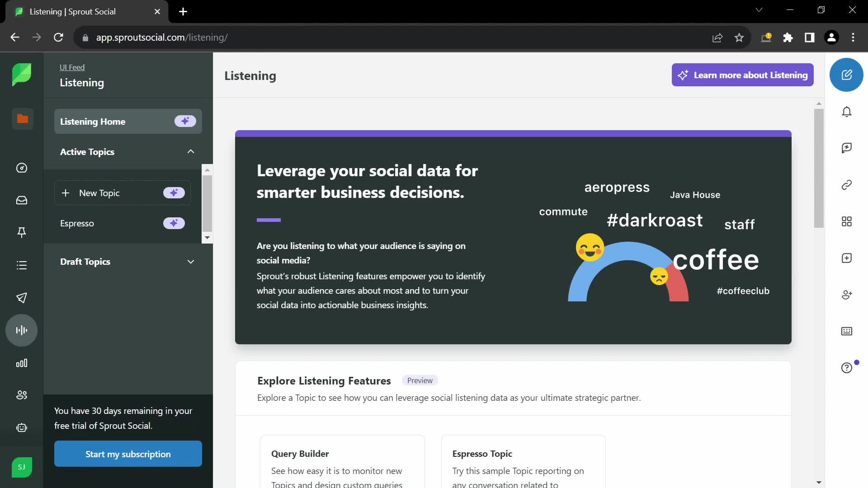Click the Preview badge on Explore Listening Features
This screenshot has height=488, width=868.
419,380
